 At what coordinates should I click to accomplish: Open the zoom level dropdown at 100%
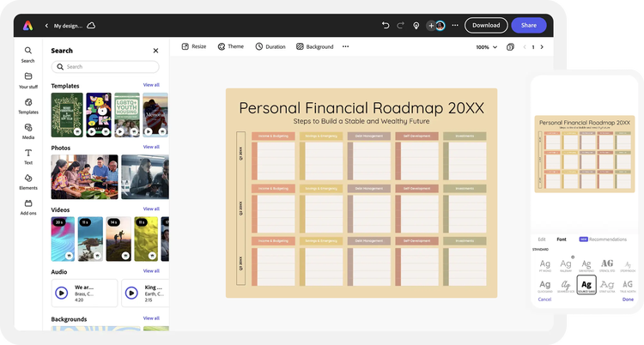pos(485,47)
